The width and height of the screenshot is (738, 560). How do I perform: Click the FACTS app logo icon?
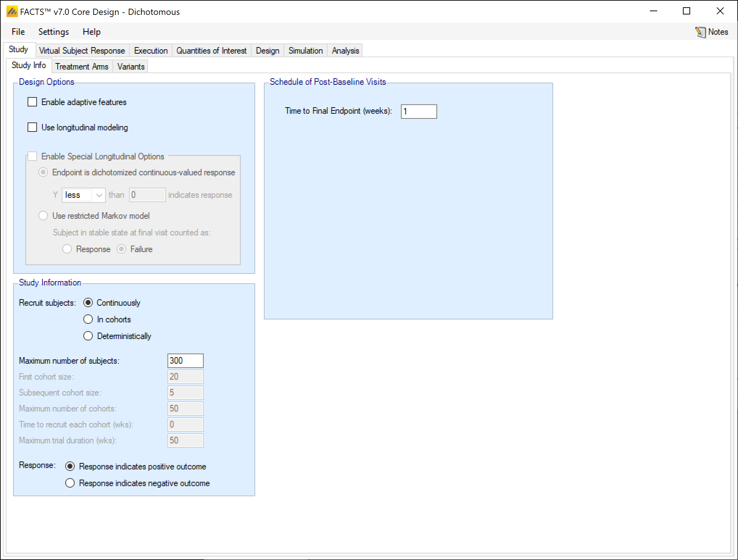[x=12, y=12]
